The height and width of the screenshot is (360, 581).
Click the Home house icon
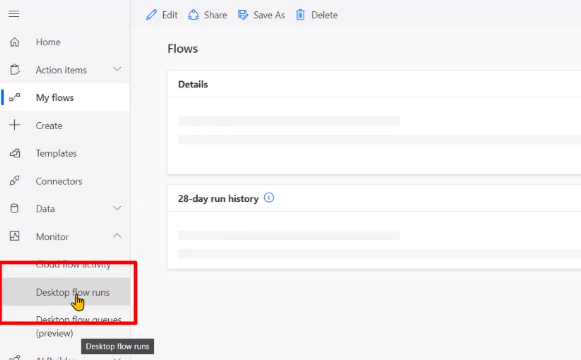coord(14,42)
